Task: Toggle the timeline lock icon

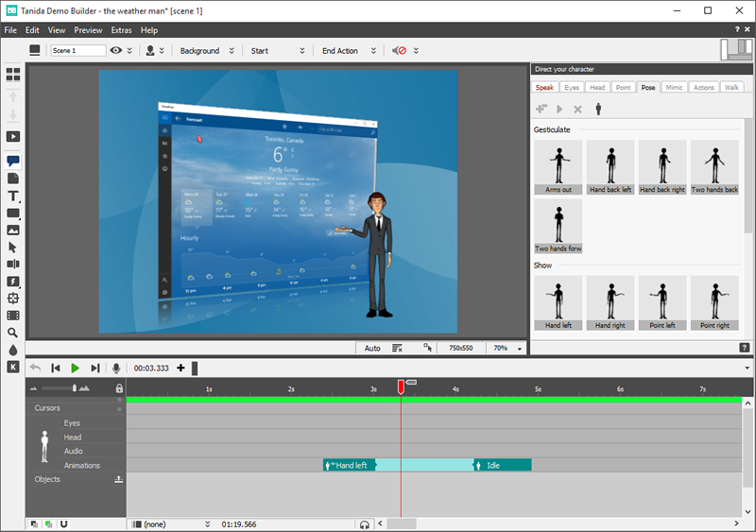Action: tap(119, 388)
